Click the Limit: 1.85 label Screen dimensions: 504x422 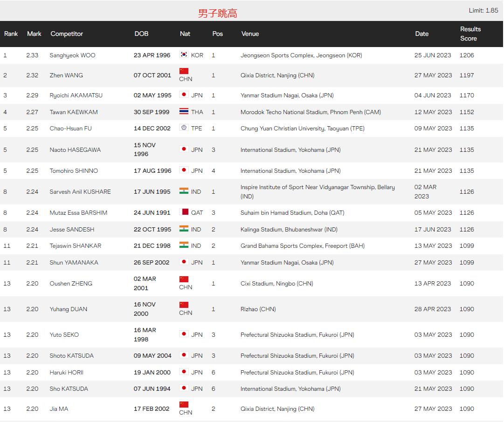[x=483, y=10]
